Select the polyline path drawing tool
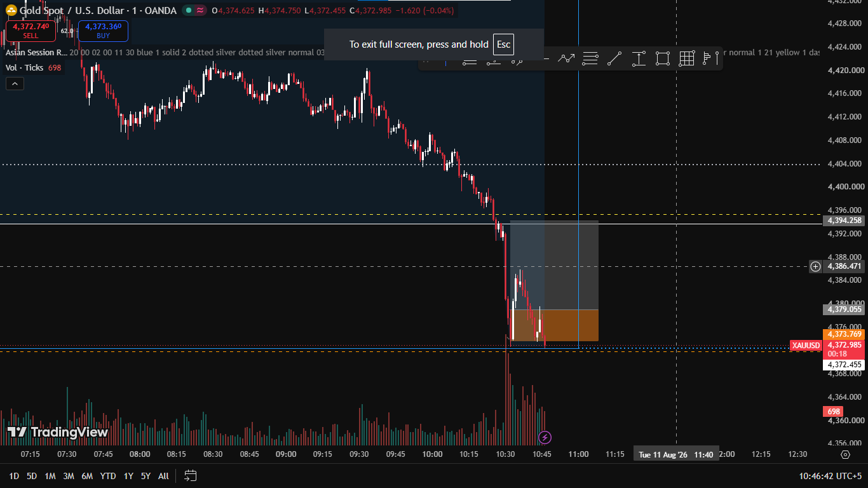Image resolution: width=868 pixels, height=488 pixels. (x=566, y=58)
